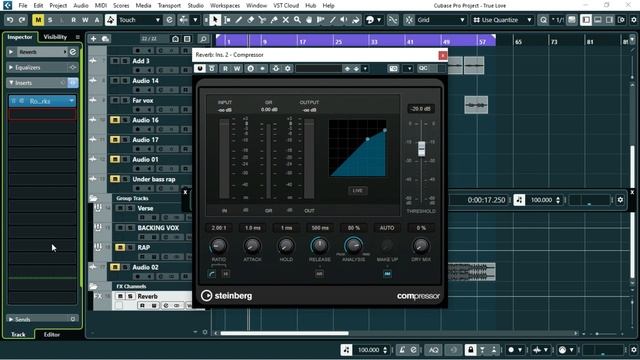Select the Draw pencil tool
Viewport: 640px width, 360px height.
239,20
